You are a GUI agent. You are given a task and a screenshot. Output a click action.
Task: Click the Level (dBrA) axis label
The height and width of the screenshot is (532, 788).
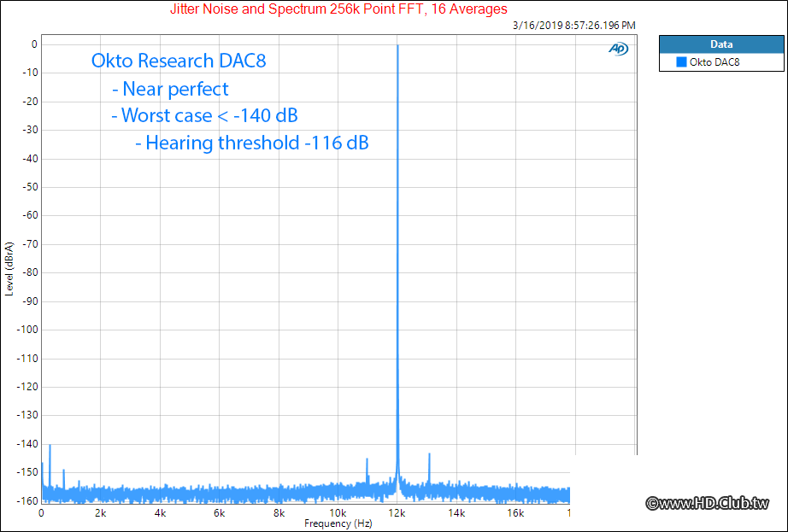9,269
